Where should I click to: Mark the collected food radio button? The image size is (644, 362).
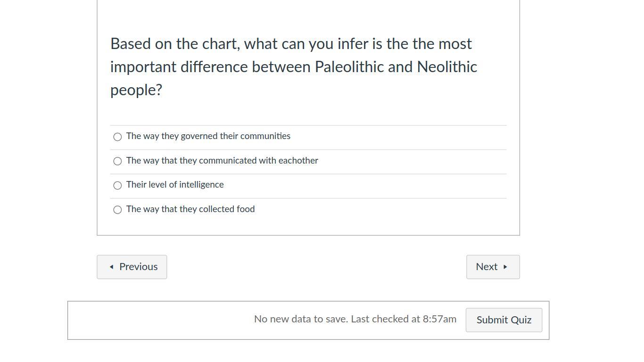point(117,210)
